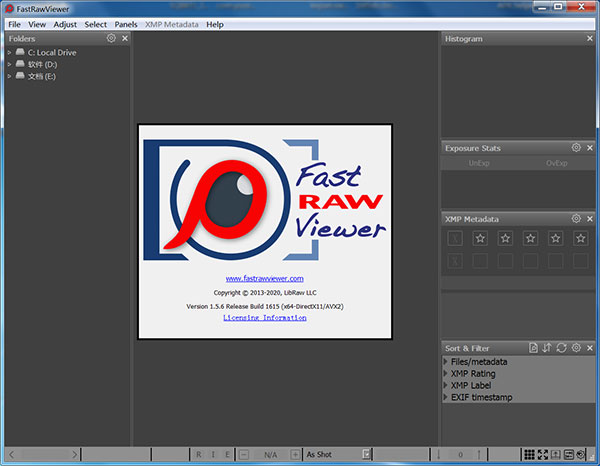The width and height of the screenshot is (600, 466).
Task: Close the Folders panel
Action: [125, 38]
